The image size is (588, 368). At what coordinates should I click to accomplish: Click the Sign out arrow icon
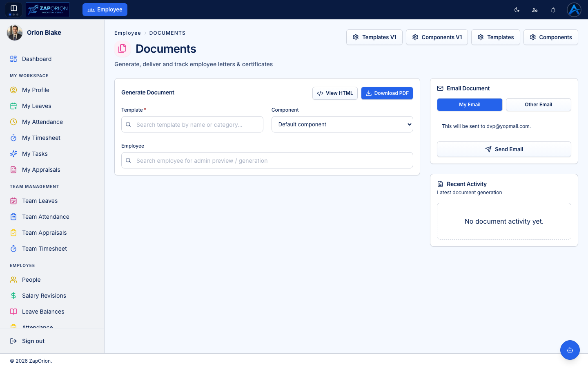coord(13,341)
